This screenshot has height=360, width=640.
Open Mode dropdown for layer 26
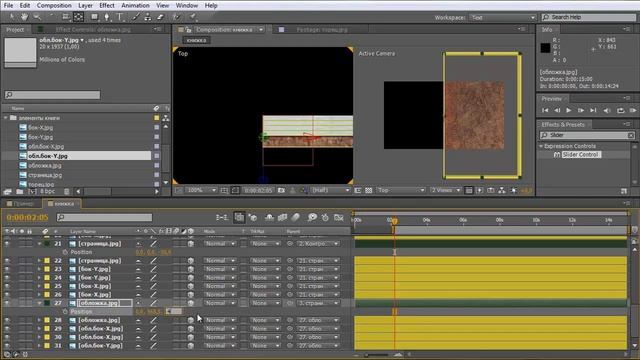220,295
